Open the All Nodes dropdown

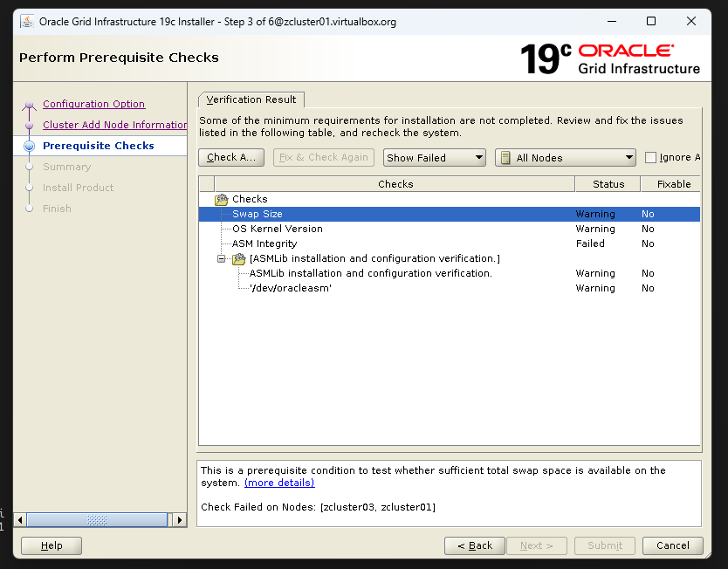(x=565, y=158)
